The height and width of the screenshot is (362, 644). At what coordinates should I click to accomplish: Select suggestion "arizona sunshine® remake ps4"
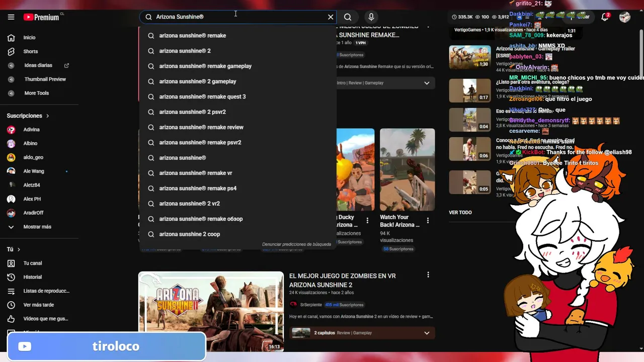237,188
